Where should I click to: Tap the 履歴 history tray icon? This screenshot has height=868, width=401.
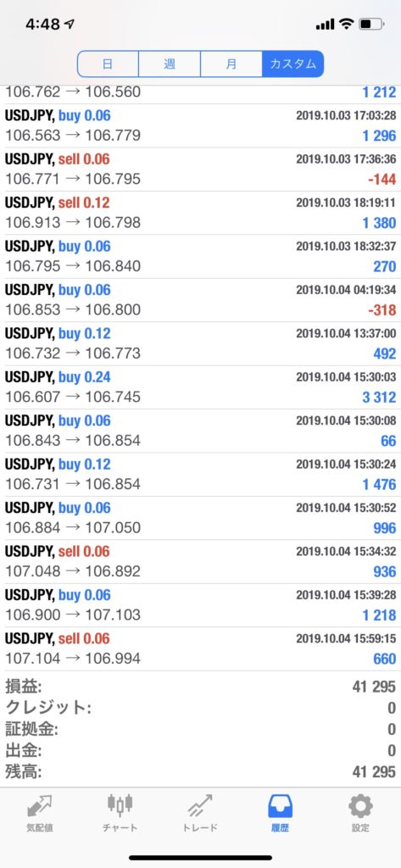(x=281, y=808)
